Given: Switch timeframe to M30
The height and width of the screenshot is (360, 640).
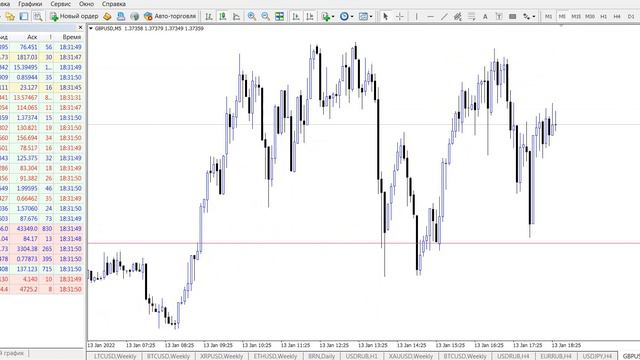Looking at the screenshot, I should coord(590,16).
